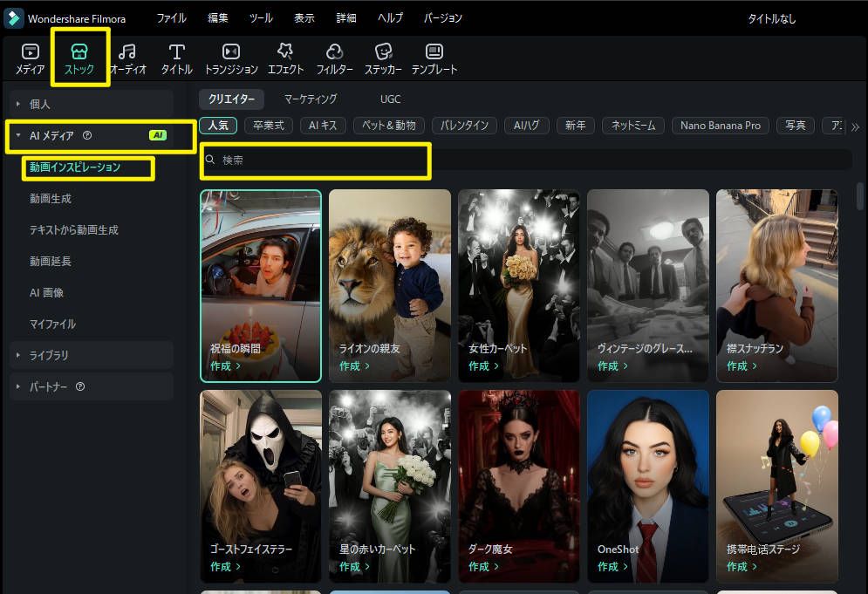Viewport: 868px width, 594px height.
Task: Click 作成 on ライオンの親友 card
Action: (354, 366)
